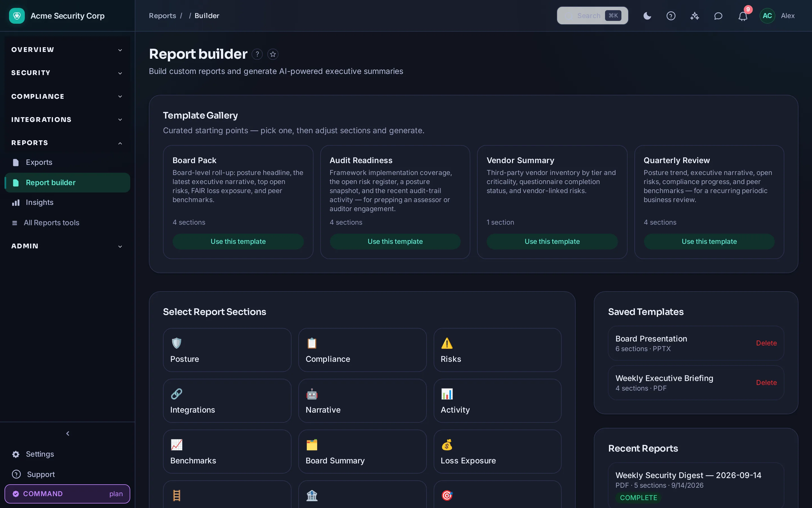Use the Vendor Summary template
Image resolution: width=812 pixels, height=508 pixels.
point(552,242)
